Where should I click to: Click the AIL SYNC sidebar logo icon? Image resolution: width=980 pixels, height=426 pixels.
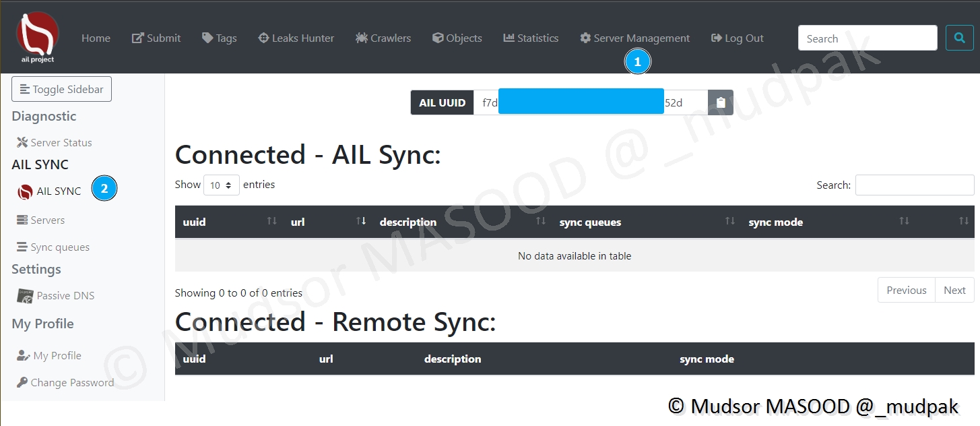click(25, 192)
